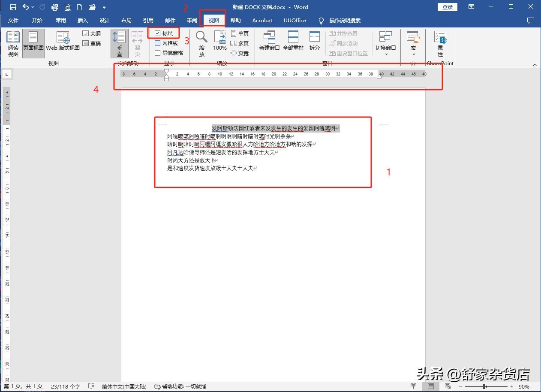
Task: Open the Layout (布局) tab
Action: coord(126,20)
